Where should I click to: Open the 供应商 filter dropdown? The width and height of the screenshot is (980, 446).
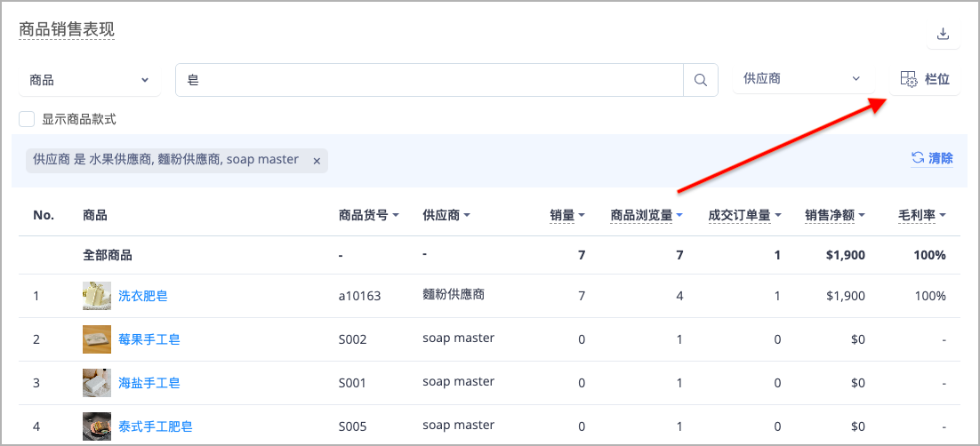pyautogui.click(x=803, y=79)
